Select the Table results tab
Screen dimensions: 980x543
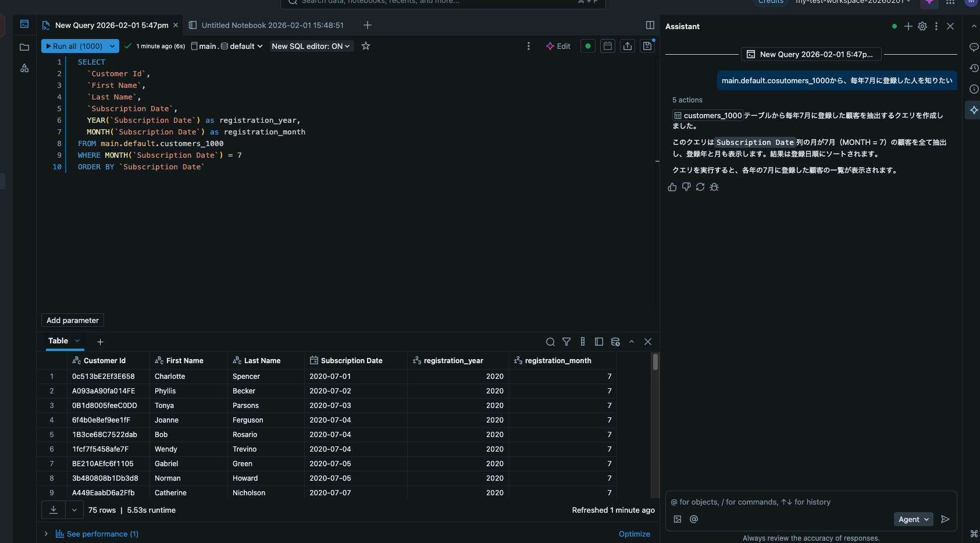[58, 341]
